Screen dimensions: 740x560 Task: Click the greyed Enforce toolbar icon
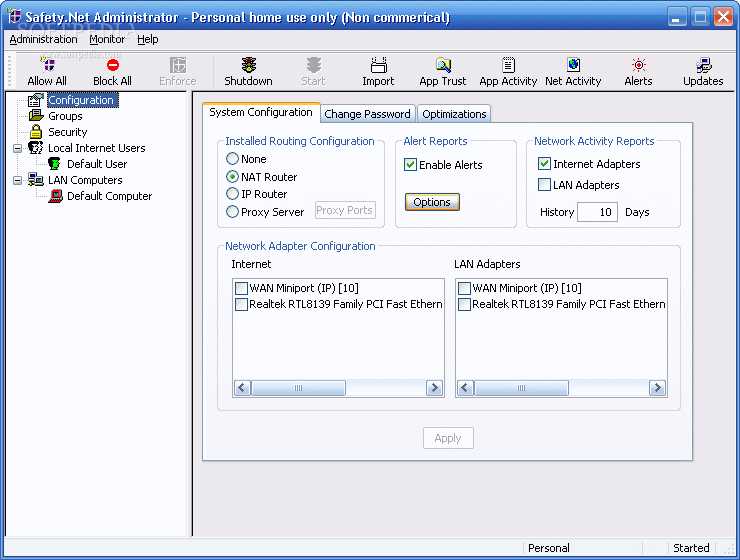(x=178, y=65)
